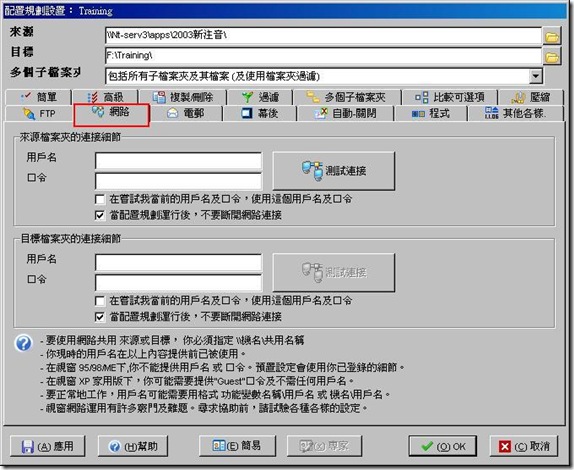574x470 pixels.
Task: Switch to (E) 簡易 easy mode button
Action: pyautogui.click(x=237, y=446)
